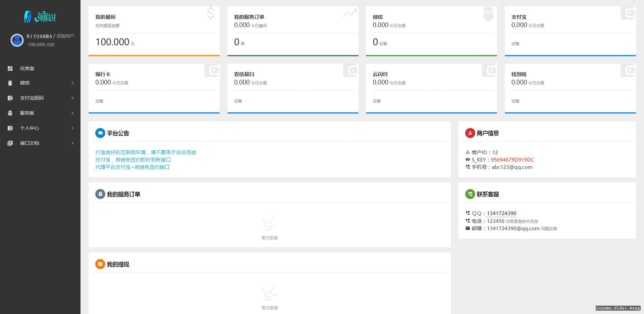Open announcement 支付宝，微信免签约即时到账接口

click(x=133, y=160)
